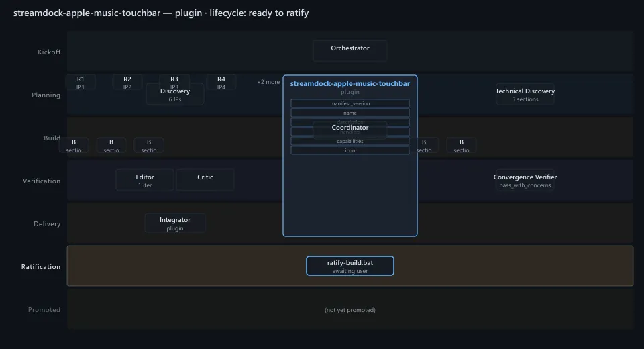Click the Build lane label
The width and height of the screenshot is (644, 349).
[x=52, y=138]
